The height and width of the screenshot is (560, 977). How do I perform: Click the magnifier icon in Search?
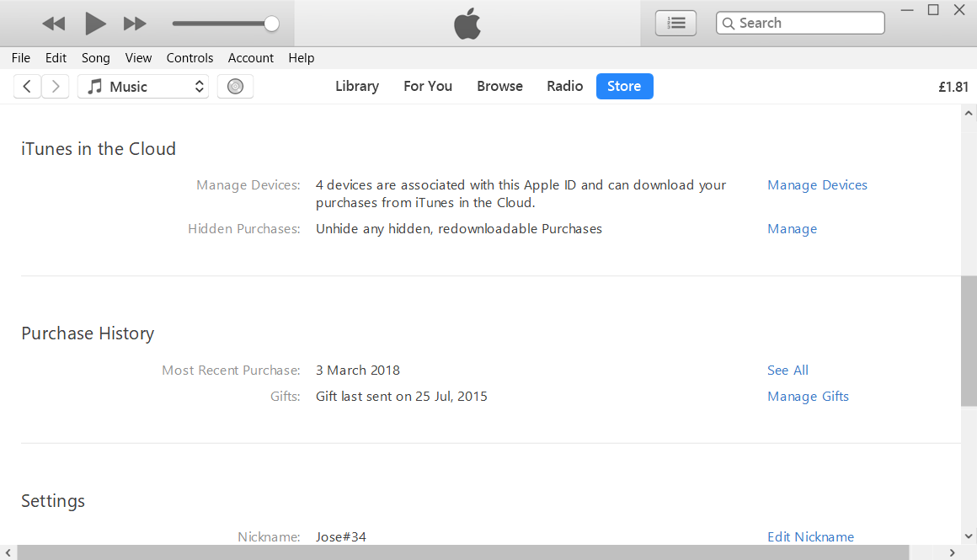[728, 24]
